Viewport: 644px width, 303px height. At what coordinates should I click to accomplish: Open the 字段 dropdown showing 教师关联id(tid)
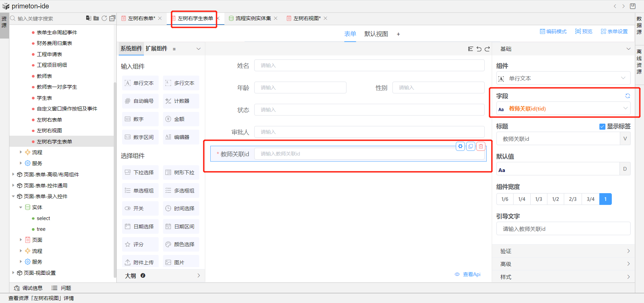point(563,109)
